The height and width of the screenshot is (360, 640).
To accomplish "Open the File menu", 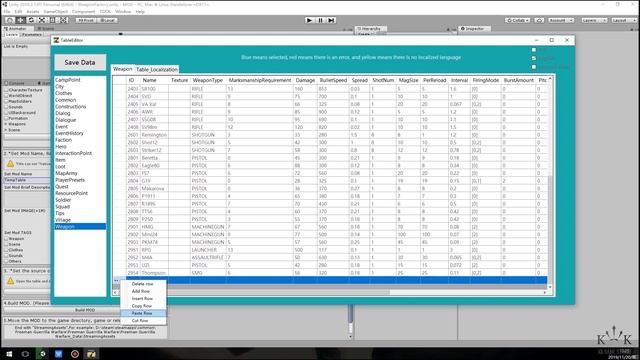I will click(x=7, y=11).
